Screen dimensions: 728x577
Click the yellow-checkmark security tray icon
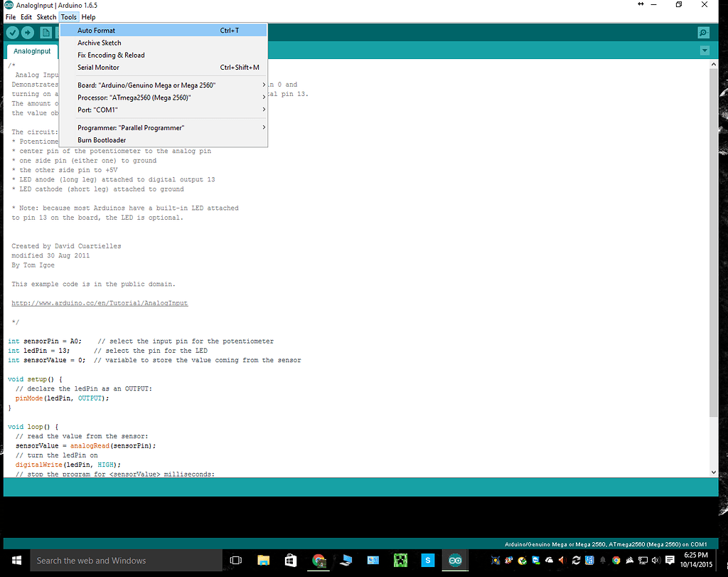(x=523, y=560)
